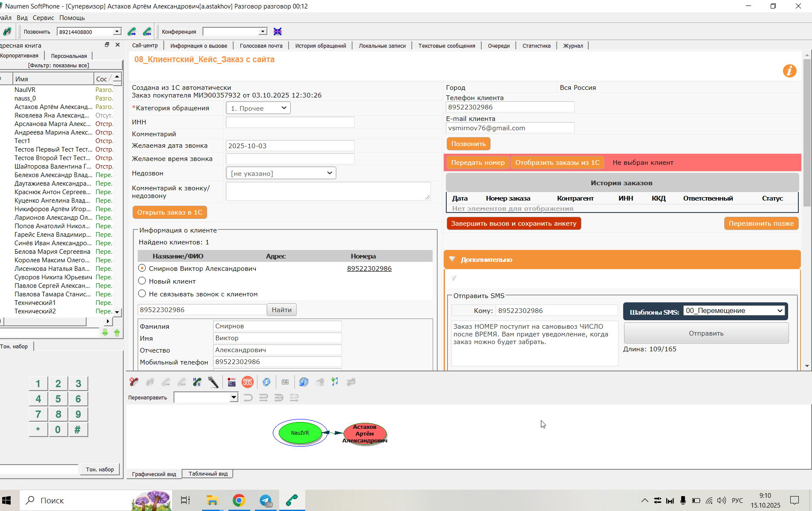Select Не связывать звонок с клиентом option
Viewport: 812px width, 511px height.
[142, 294]
